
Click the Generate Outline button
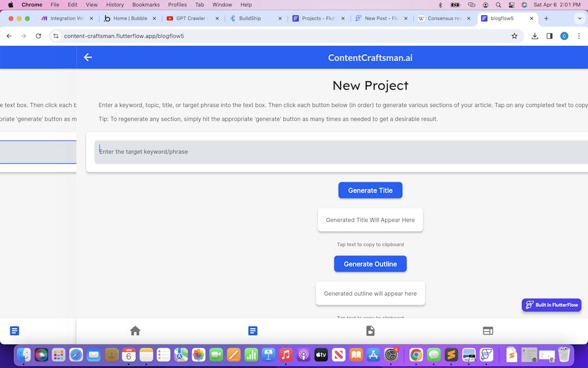[370, 264]
